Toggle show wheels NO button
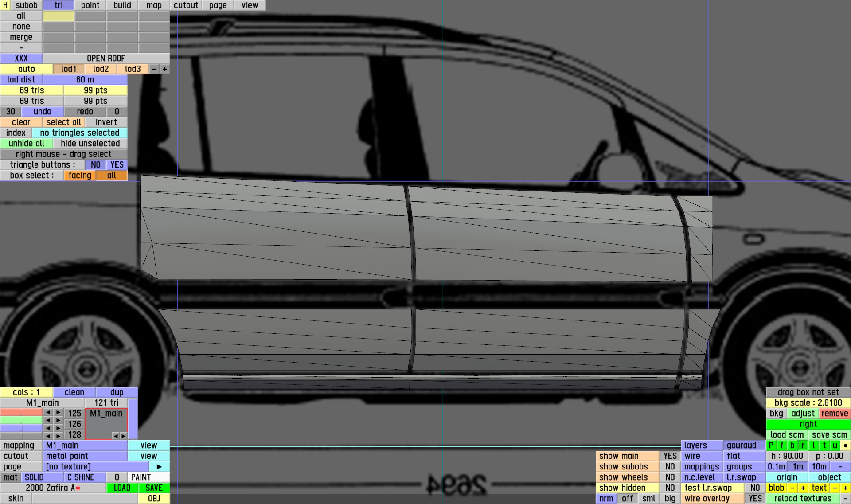This screenshot has height=504, width=851. [670, 477]
